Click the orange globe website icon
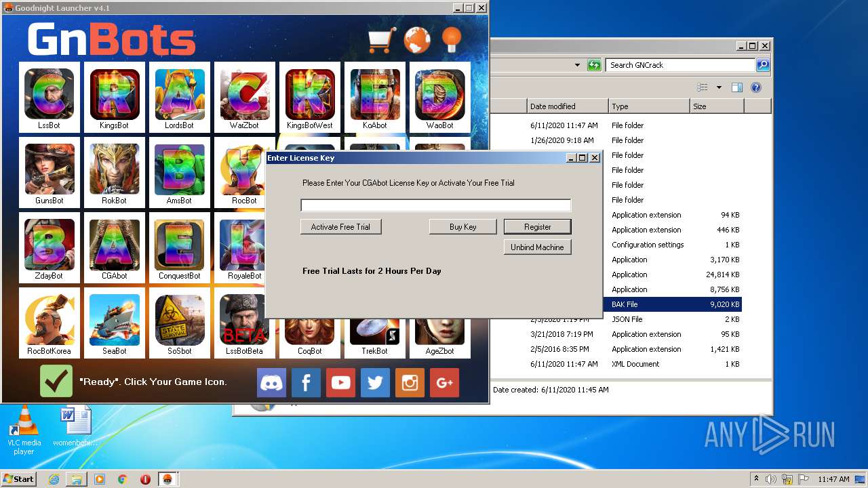Image resolution: width=868 pixels, height=488 pixels. (x=417, y=41)
